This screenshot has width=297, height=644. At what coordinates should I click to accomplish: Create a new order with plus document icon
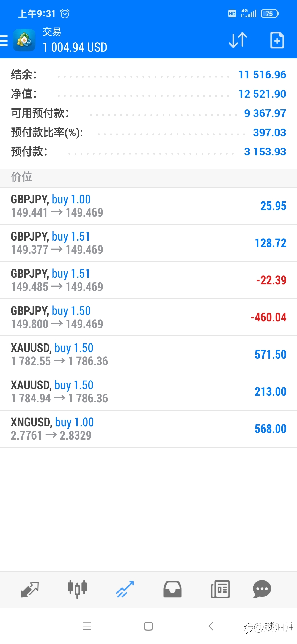coord(277,40)
